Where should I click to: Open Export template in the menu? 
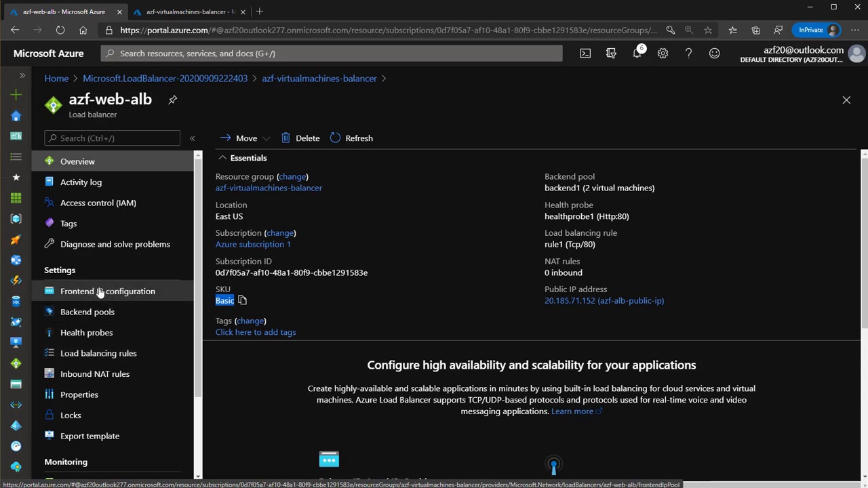113,436
